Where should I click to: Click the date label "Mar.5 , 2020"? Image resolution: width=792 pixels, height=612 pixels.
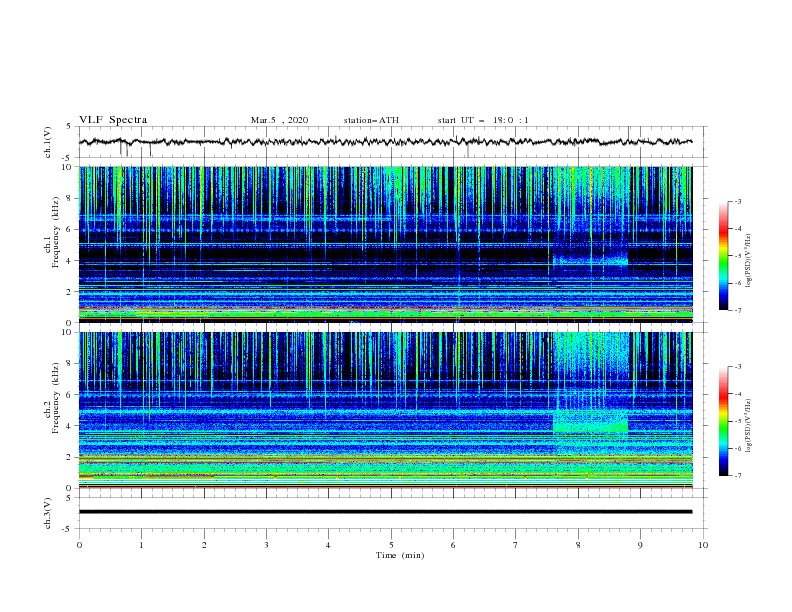(279, 120)
